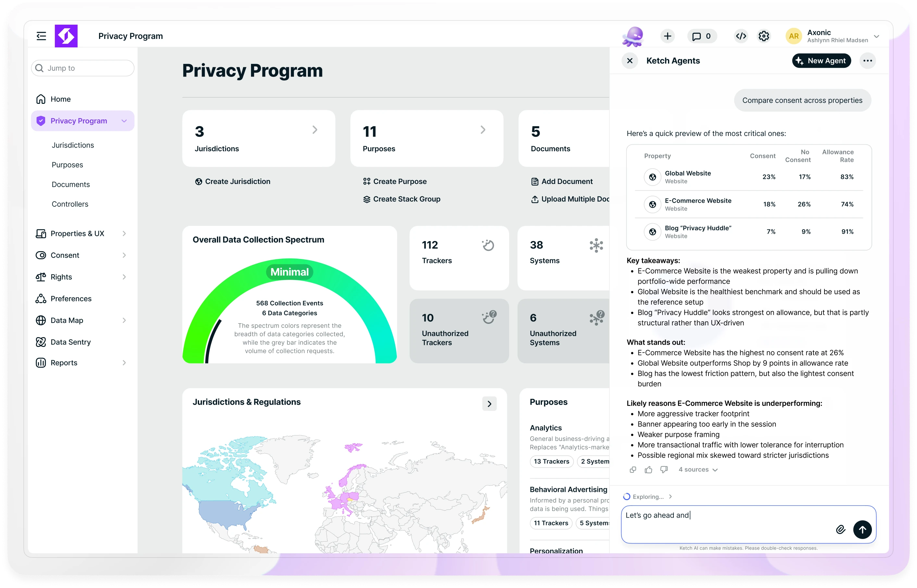Image resolution: width=917 pixels, height=588 pixels.
Task: Go to Documents submenu item
Action: [x=71, y=184]
